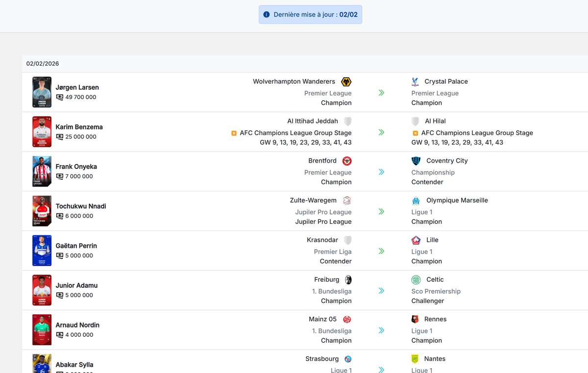588x373 pixels.
Task: Click the Championship league label under Coventry City
Action: [x=433, y=173]
